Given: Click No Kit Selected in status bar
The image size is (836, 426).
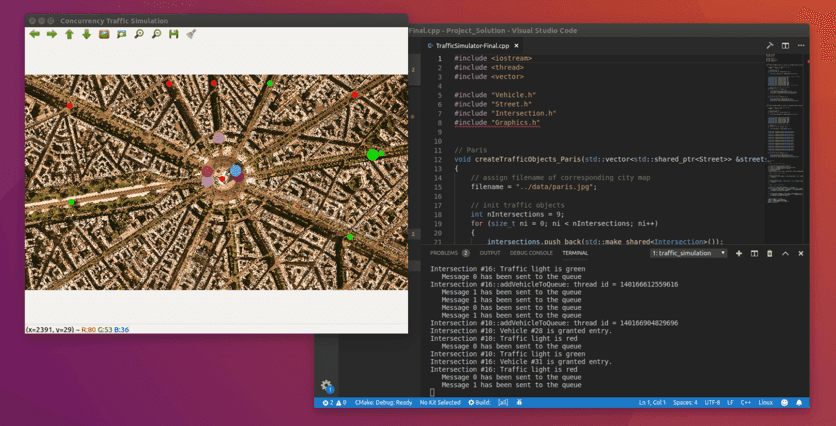Looking at the screenshot, I should 440,402.
